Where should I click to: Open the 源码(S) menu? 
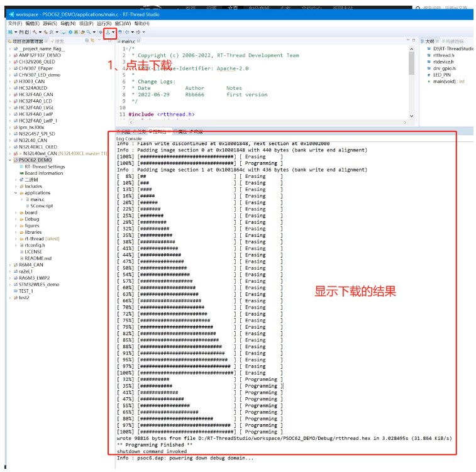click(x=50, y=23)
